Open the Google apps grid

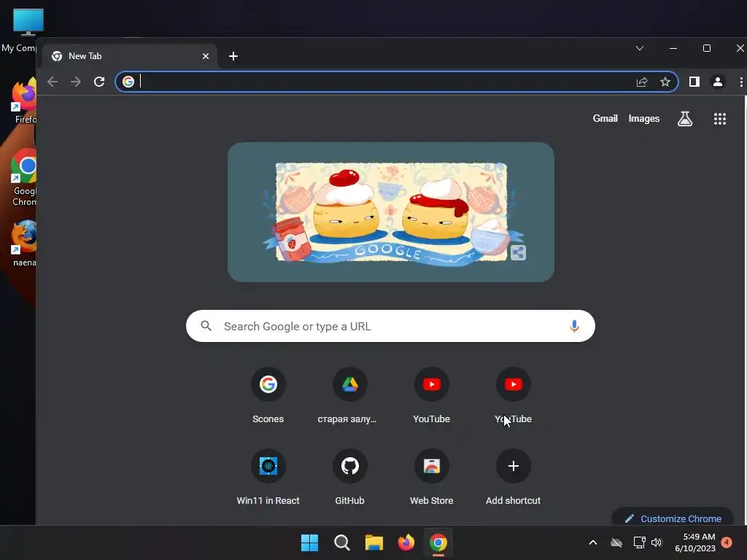click(720, 119)
